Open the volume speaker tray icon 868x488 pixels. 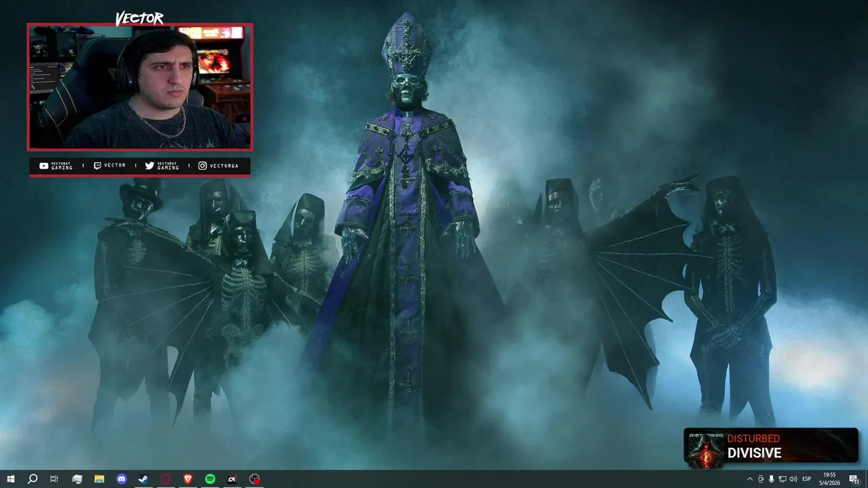coord(793,479)
